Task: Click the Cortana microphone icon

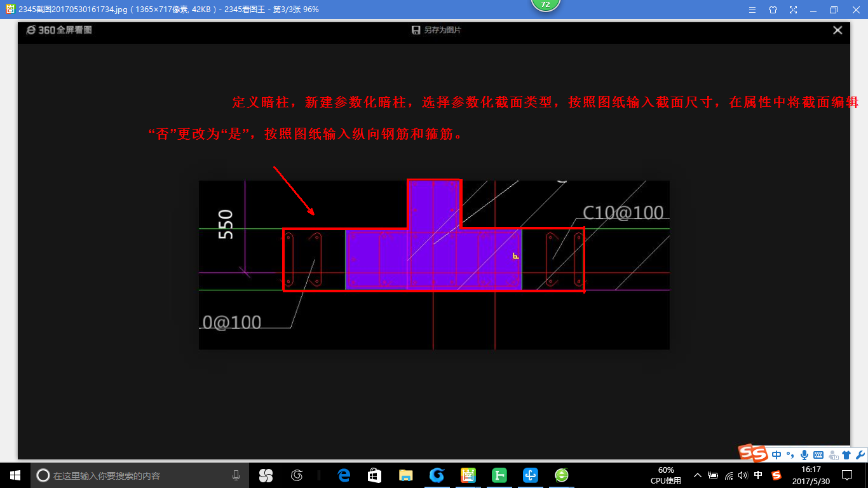Action: click(x=236, y=475)
